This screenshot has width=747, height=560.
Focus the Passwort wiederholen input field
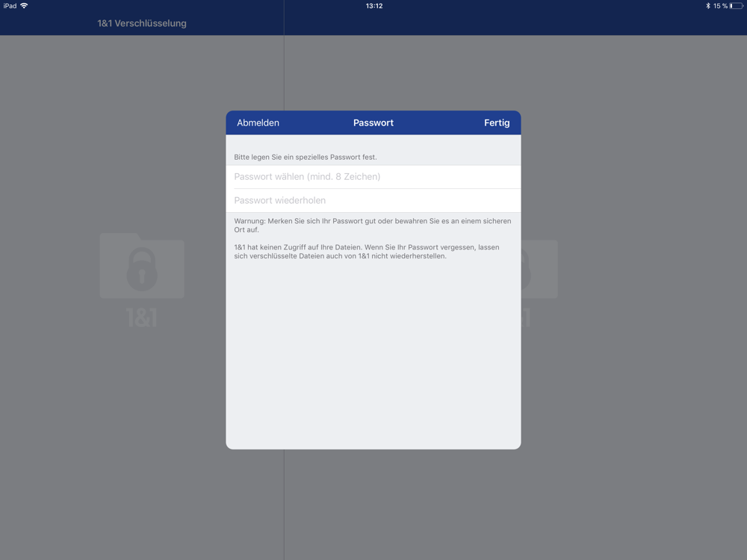click(373, 200)
